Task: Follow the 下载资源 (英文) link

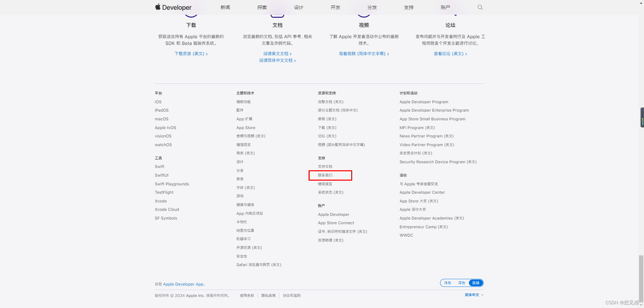Action: click(191, 54)
